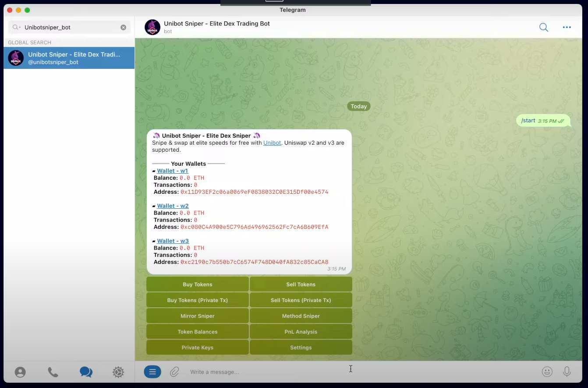View Token Balances
This screenshot has height=388, width=588.
[198, 332]
